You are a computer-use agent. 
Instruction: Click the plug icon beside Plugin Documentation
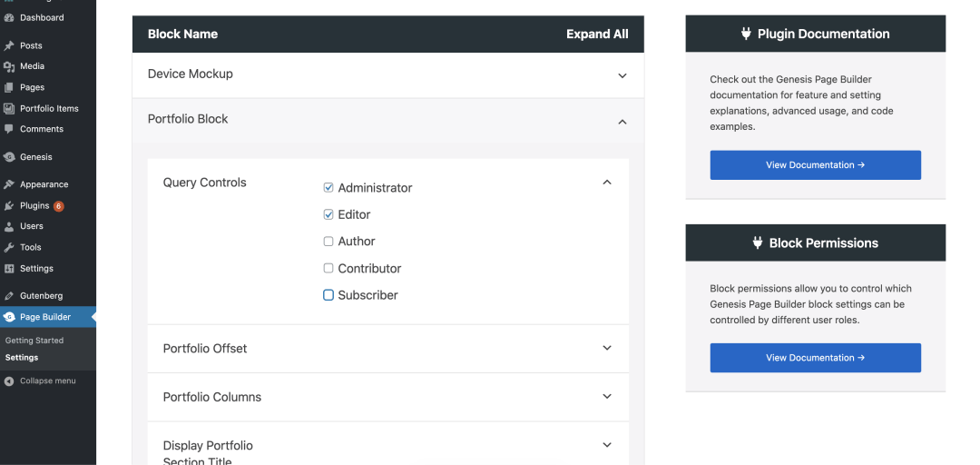(746, 34)
